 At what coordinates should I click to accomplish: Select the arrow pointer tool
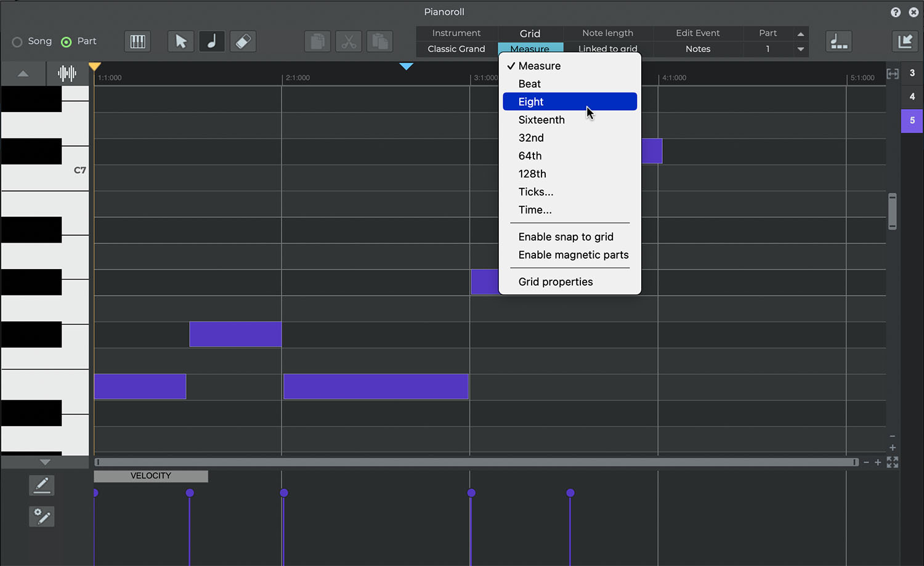point(180,41)
